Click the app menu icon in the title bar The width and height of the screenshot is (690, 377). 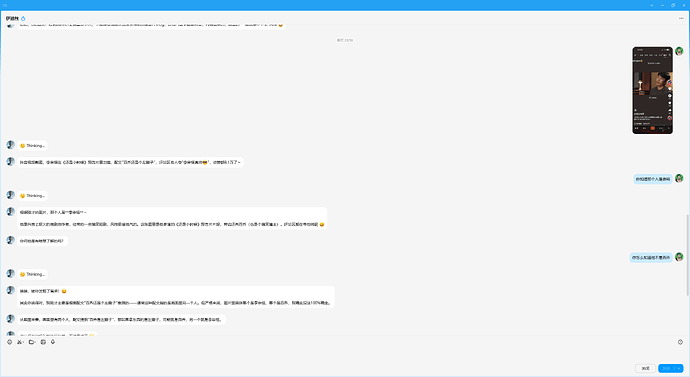pos(5,5)
